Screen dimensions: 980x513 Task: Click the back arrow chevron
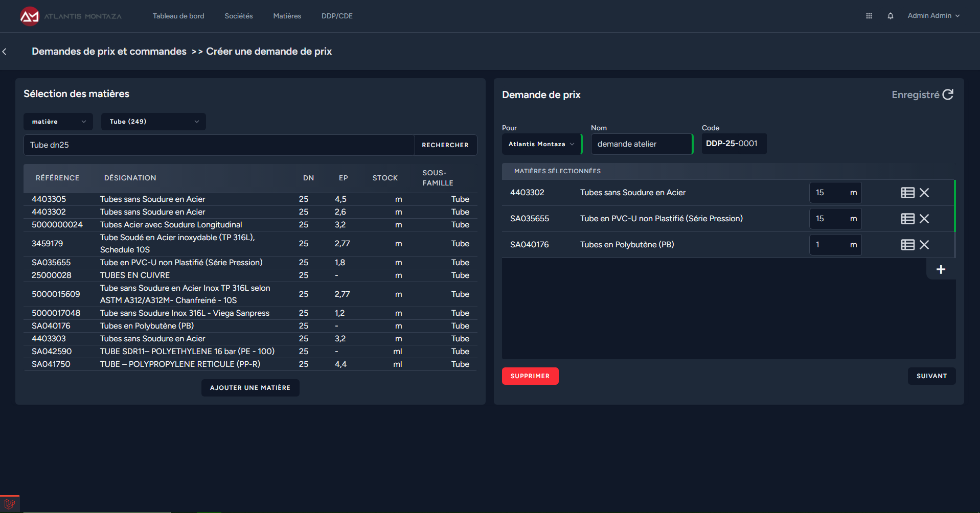5,52
